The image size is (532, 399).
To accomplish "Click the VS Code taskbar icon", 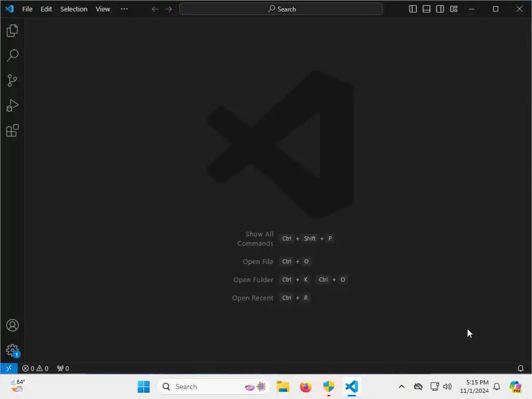I will tap(352, 387).
